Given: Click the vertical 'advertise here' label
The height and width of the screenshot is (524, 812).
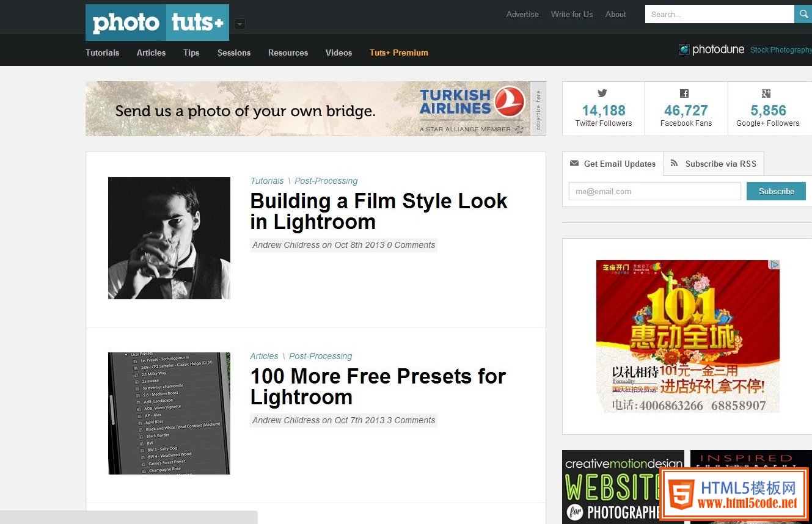Looking at the screenshot, I should coord(538,109).
